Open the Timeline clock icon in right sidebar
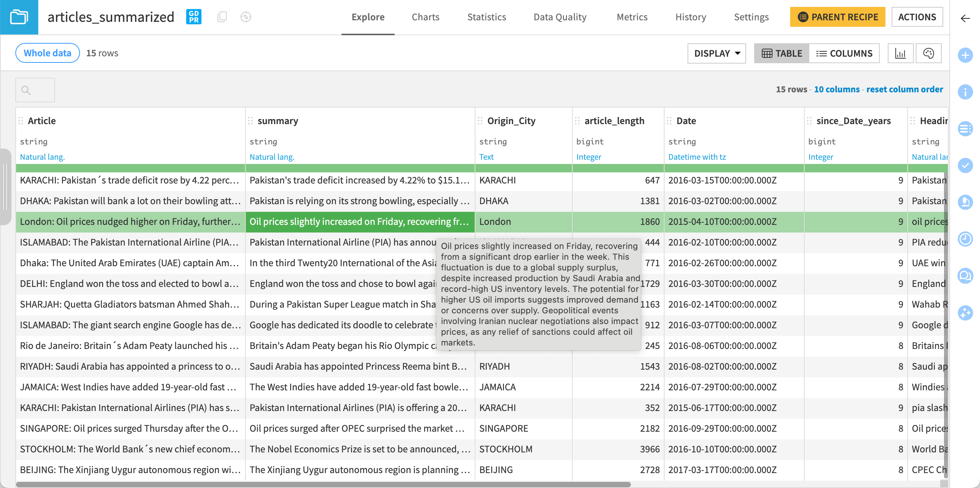980x488 pixels. tap(965, 239)
